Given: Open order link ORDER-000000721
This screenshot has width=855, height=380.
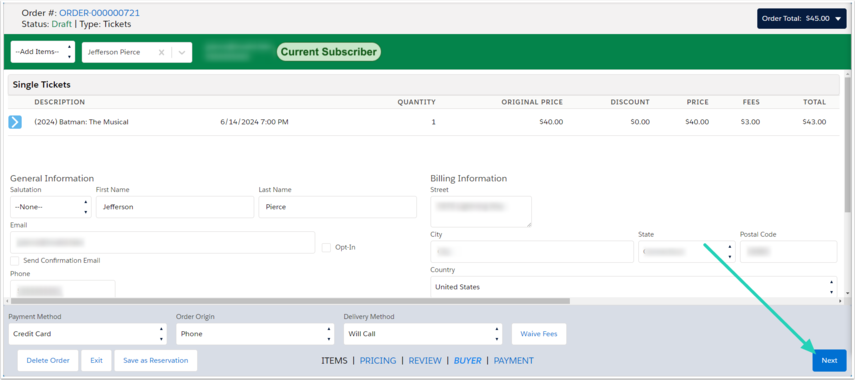Looking at the screenshot, I should click(x=99, y=13).
